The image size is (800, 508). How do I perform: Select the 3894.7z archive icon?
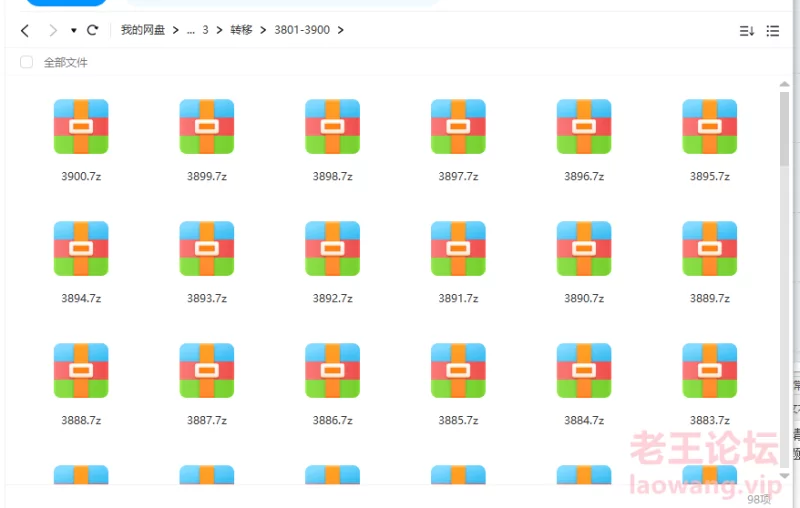click(x=81, y=248)
